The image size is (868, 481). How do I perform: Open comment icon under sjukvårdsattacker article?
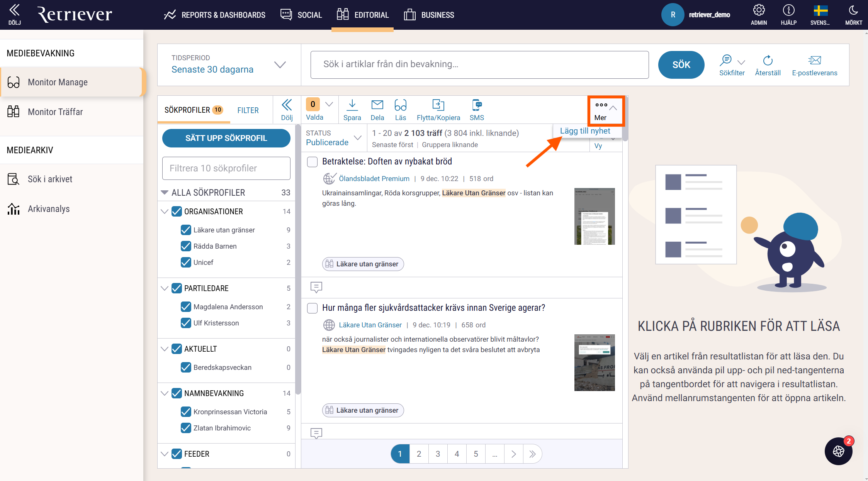coord(316,433)
